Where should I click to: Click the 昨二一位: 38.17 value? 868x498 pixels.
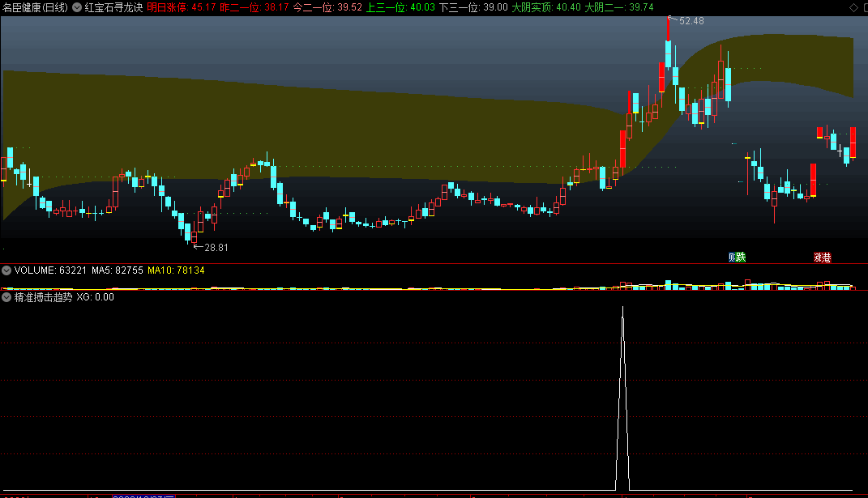tap(254, 7)
